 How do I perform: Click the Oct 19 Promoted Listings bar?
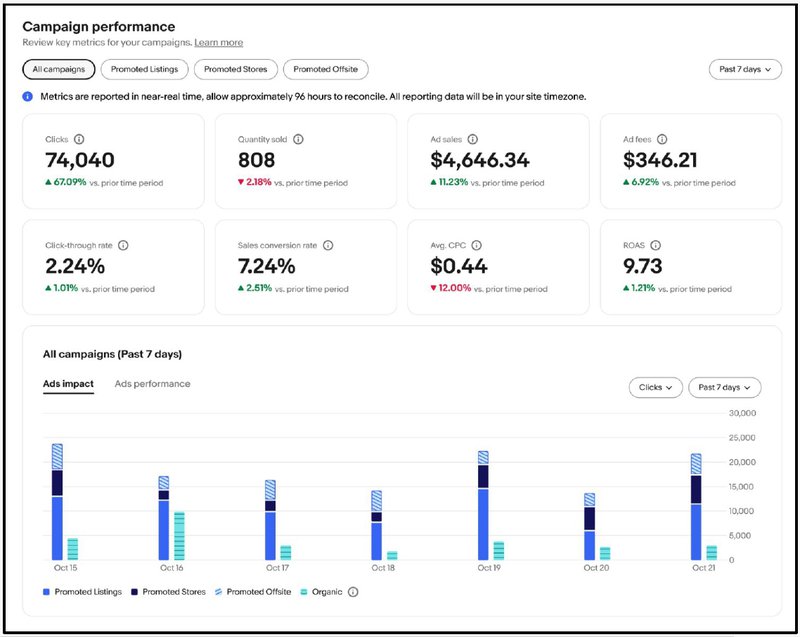click(x=483, y=524)
